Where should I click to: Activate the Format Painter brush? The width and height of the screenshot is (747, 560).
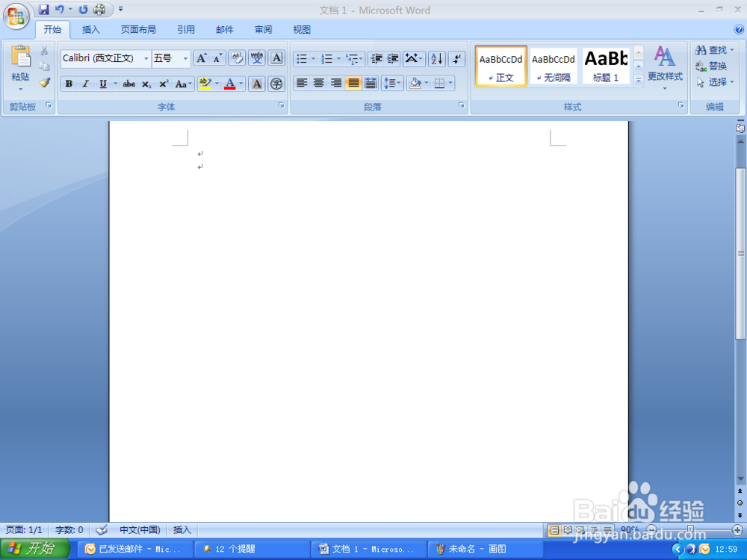pos(44,84)
